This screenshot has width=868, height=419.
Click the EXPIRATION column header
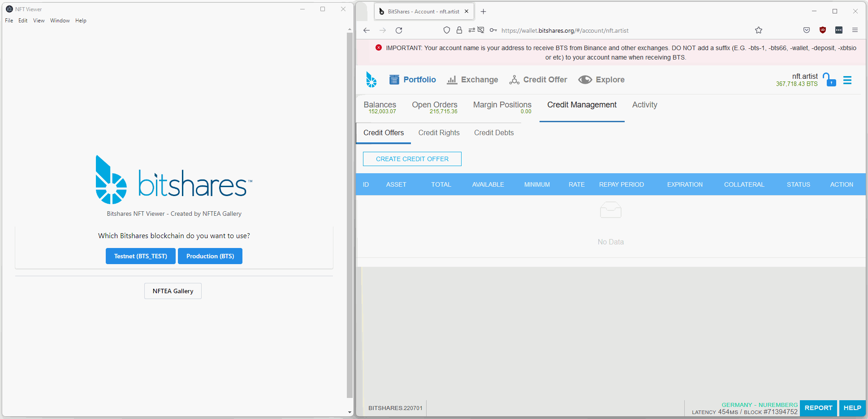[x=685, y=184]
